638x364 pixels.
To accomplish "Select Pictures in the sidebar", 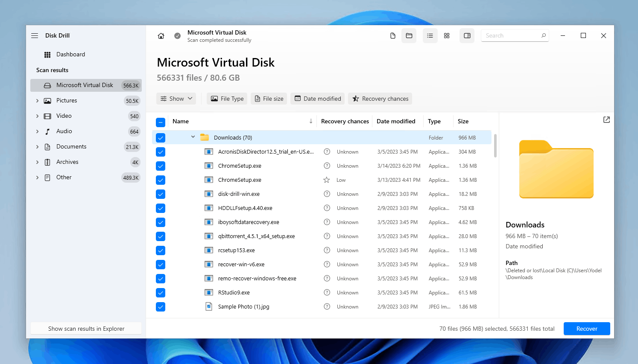I will 86,101.
